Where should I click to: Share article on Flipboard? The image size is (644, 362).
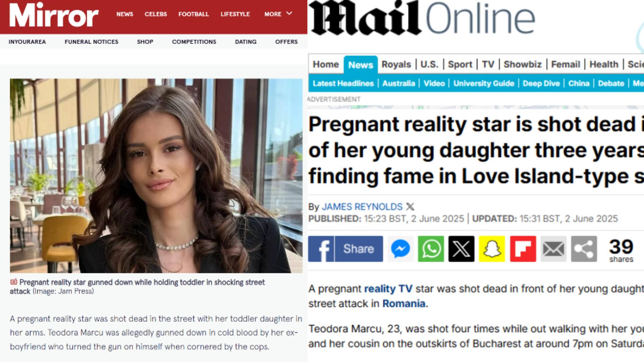(523, 249)
